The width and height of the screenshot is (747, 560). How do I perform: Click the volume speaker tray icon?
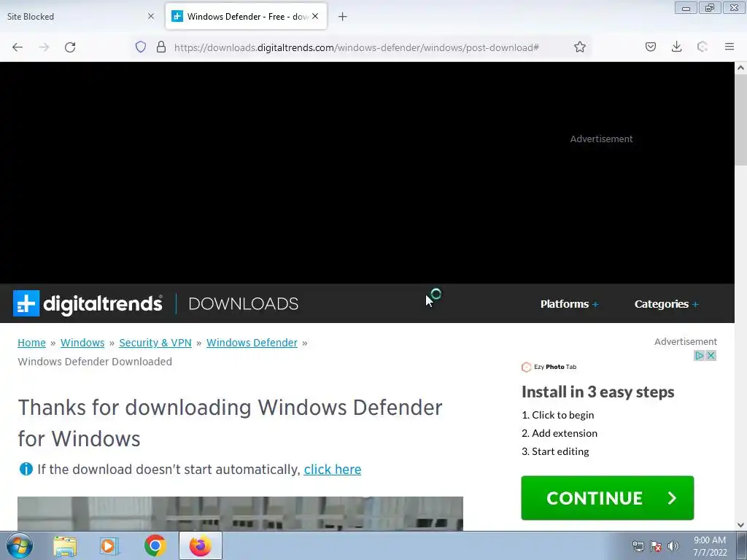(673, 546)
